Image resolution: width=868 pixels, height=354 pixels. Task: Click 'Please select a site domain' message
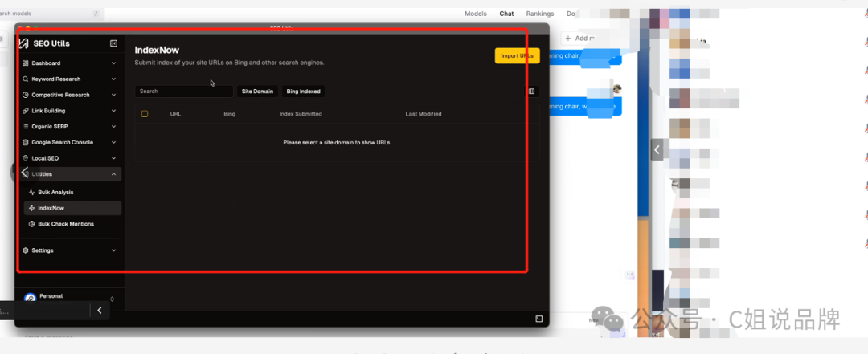click(337, 143)
